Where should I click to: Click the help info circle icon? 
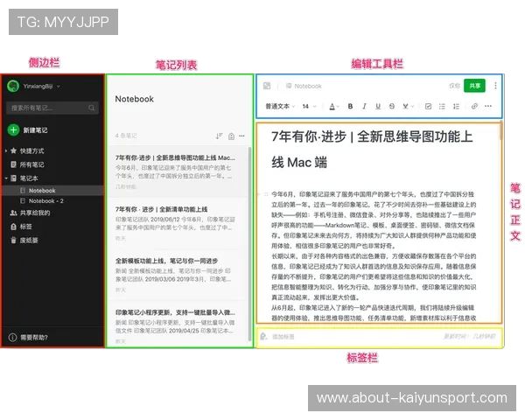coord(12,337)
